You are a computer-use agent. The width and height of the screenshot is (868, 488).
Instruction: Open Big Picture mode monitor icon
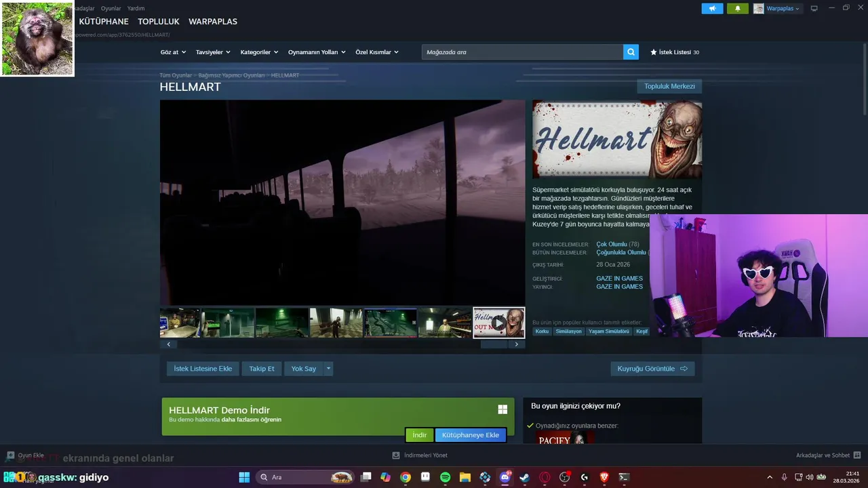coord(814,8)
